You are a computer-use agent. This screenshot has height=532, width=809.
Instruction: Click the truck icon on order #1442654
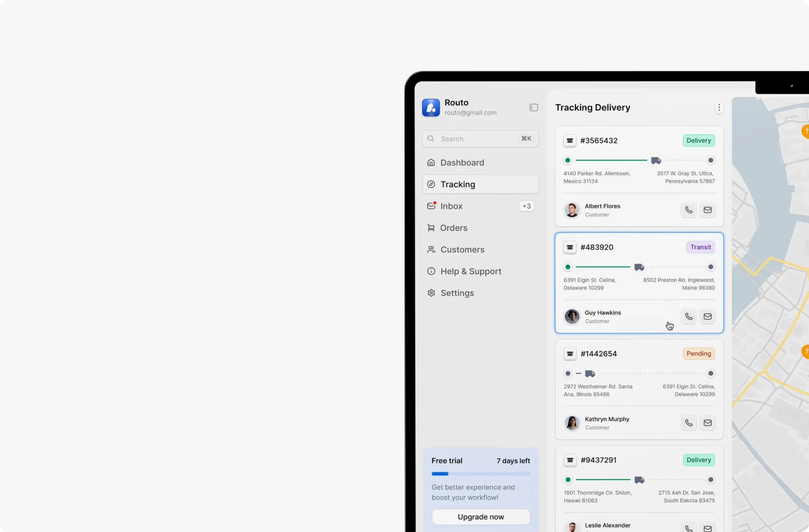(x=590, y=373)
